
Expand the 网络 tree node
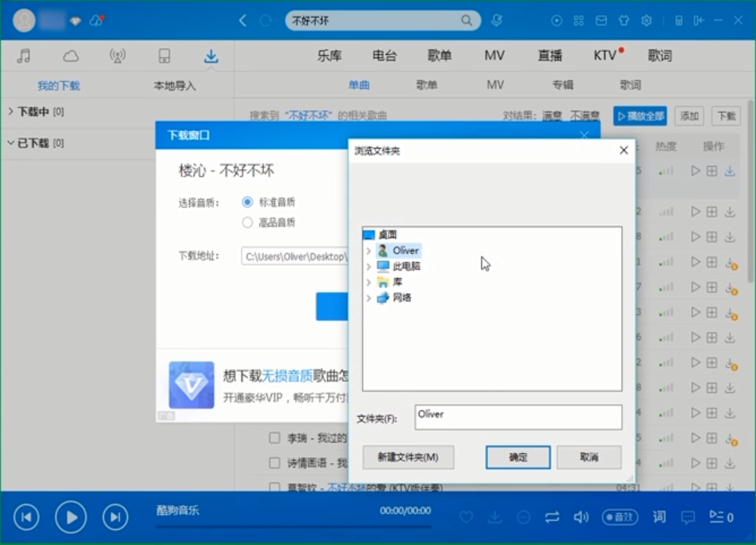368,298
